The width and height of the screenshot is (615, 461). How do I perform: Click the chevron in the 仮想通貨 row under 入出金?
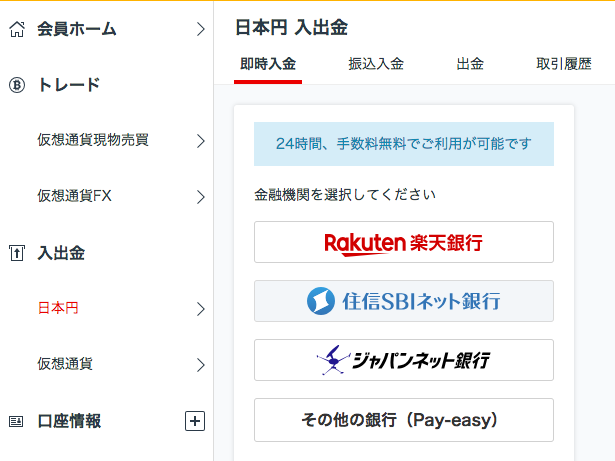[x=201, y=365]
